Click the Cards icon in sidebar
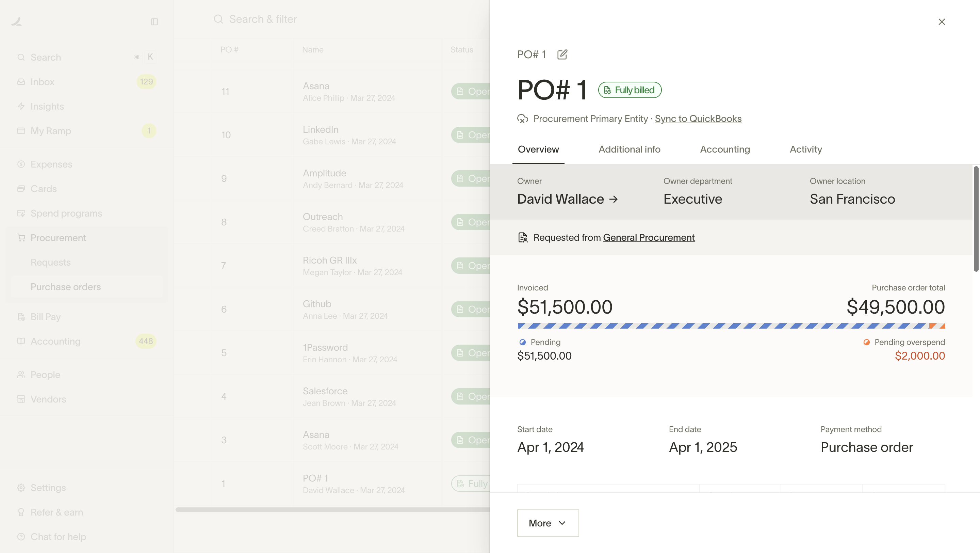Screen dimensions: 980x553 pos(21,189)
